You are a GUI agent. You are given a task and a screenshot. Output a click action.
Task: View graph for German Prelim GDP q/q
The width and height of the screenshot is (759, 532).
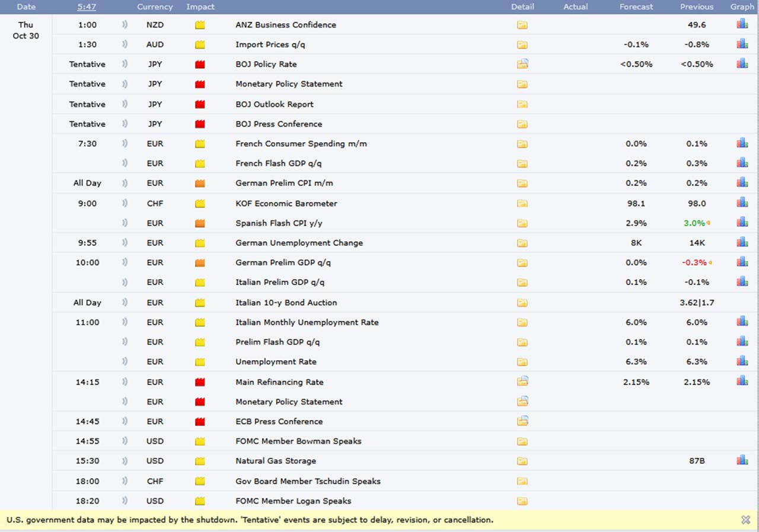point(742,262)
